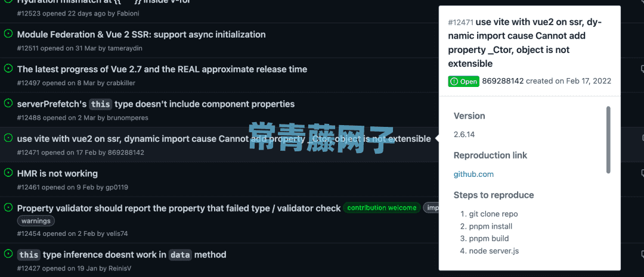Image resolution: width=644 pixels, height=277 pixels.
Task: Click open-issue icon next to Vue 2.7 progress
Action: [x=8, y=69]
